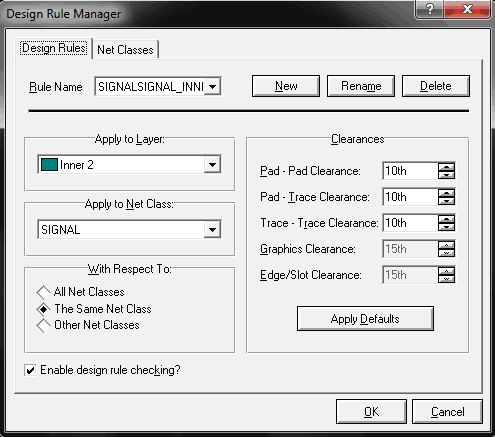Click the teal Inner 2 layer color swatch
Screen dimensions: 495x437
(49, 164)
